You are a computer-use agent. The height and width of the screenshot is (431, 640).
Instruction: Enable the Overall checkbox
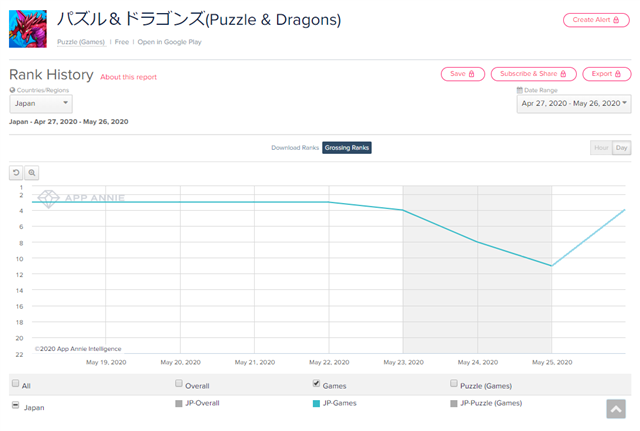(x=178, y=383)
